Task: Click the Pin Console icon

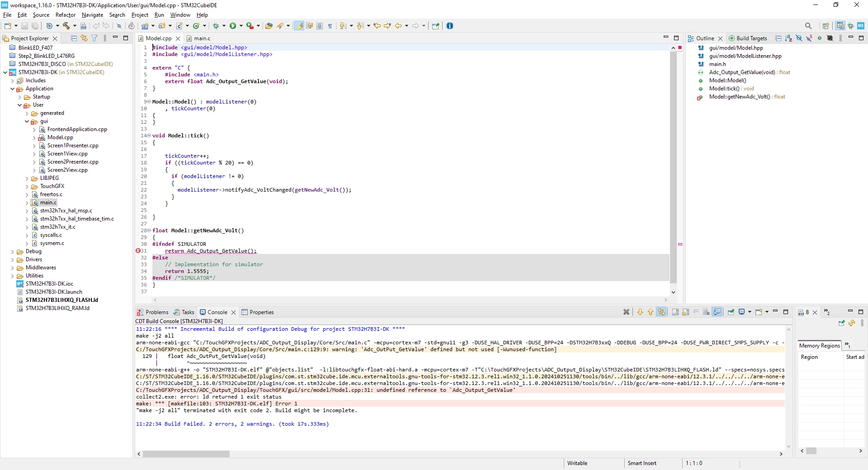Action: tap(731, 312)
